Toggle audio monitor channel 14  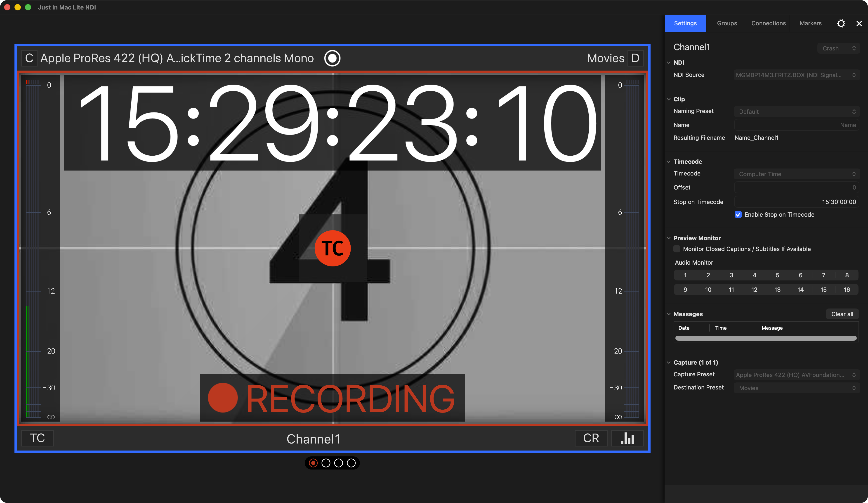[x=800, y=290]
